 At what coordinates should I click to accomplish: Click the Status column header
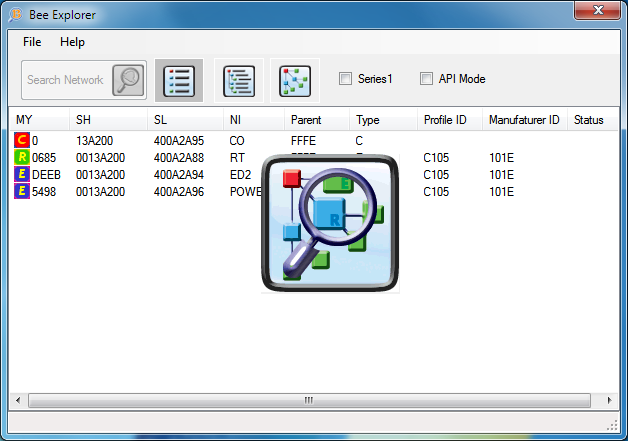tap(593, 120)
